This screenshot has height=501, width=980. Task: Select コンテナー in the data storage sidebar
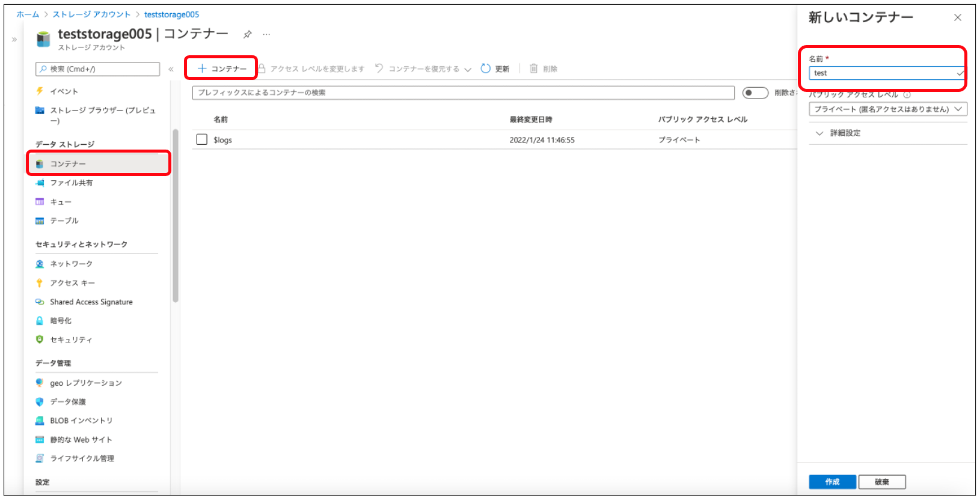pos(99,163)
